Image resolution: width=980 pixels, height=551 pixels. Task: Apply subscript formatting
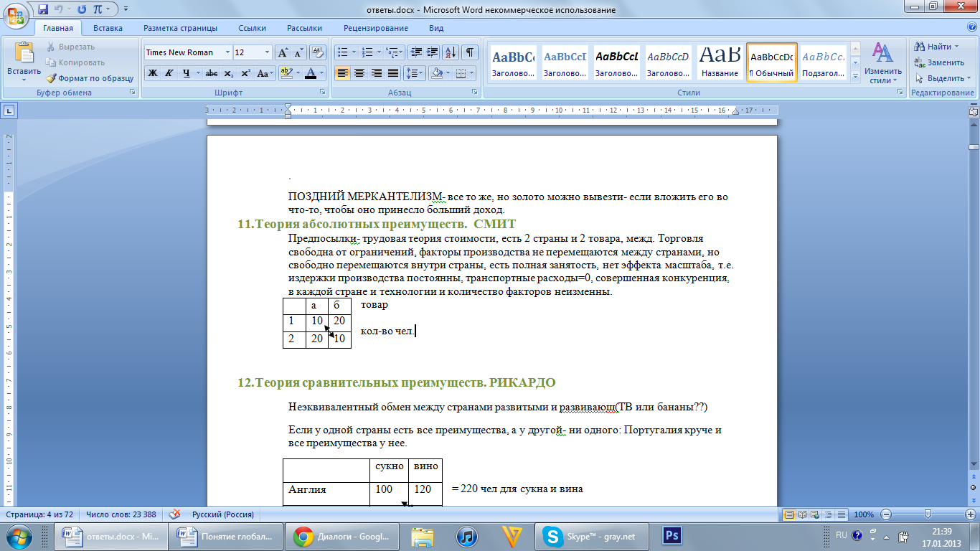click(229, 73)
